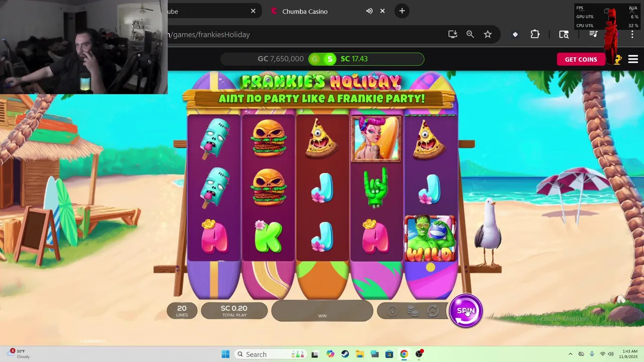Click the WILD symbol on reel five

pyautogui.click(x=430, y=239)
